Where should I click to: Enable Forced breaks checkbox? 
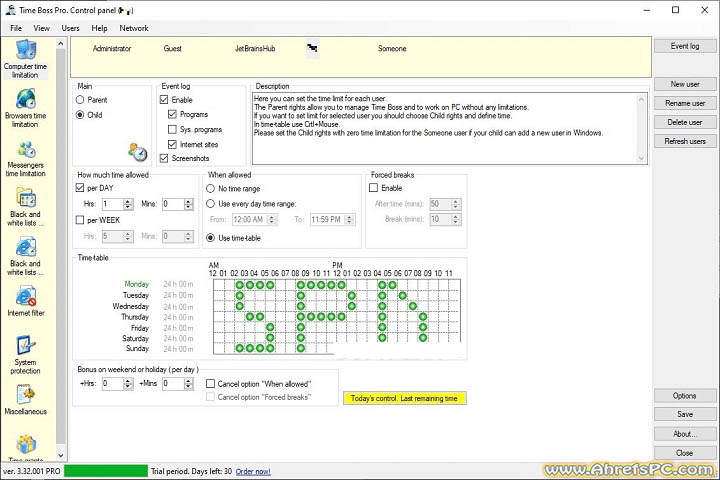(373, 188)
